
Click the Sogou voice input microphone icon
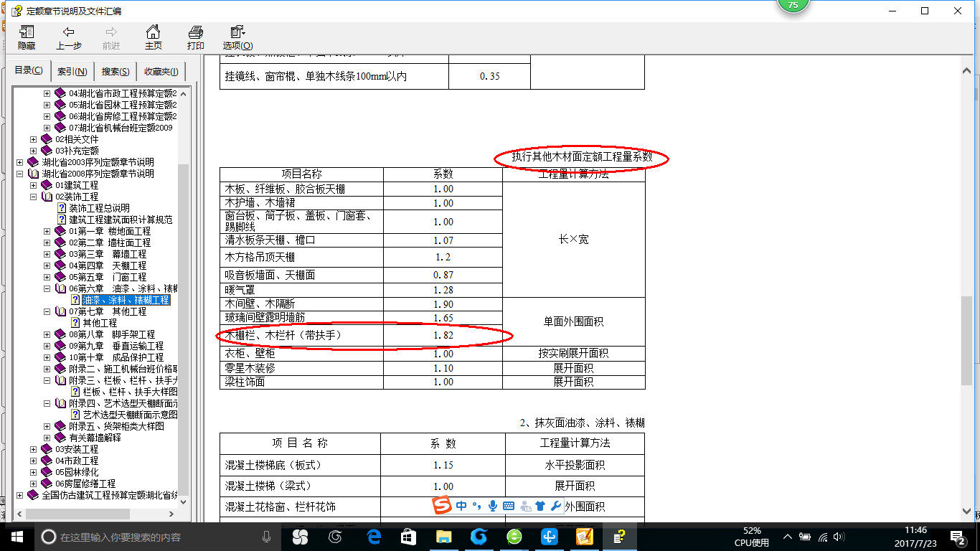click(493, 506)
